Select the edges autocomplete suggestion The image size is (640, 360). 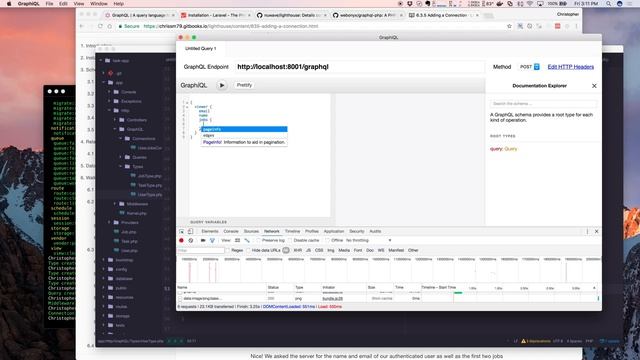(244, 135)
